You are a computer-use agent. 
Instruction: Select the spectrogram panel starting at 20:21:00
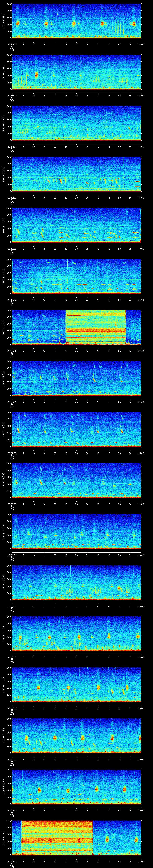coord(77,378)
